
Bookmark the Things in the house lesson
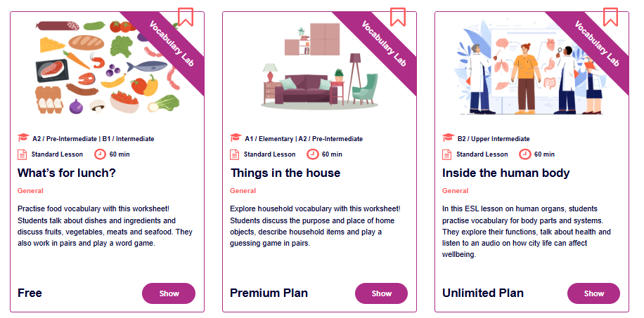point(398,16)
